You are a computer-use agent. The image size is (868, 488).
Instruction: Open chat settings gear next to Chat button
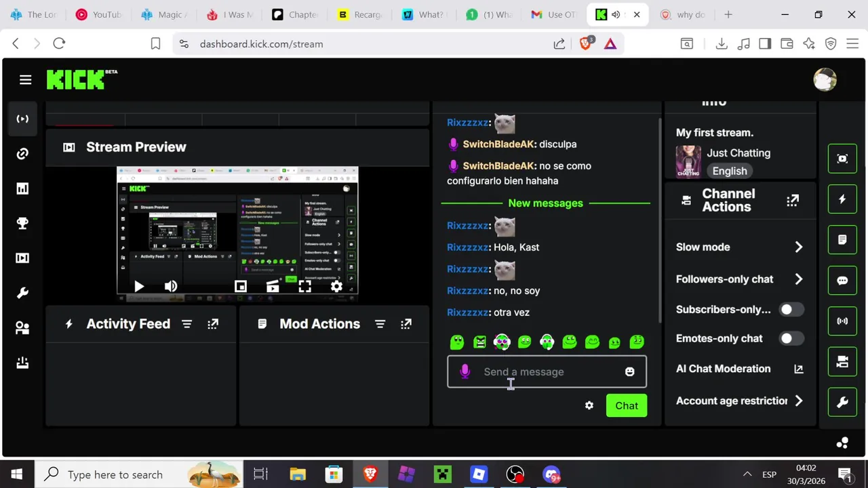pos(589,405)
